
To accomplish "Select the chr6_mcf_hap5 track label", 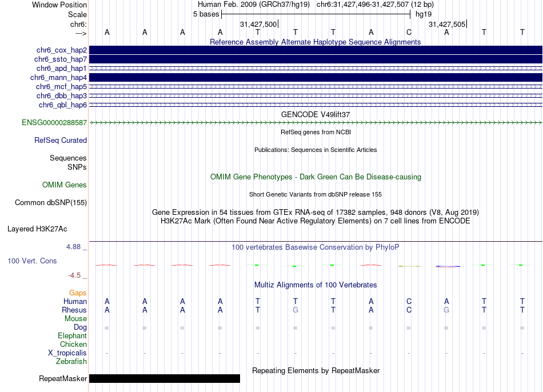I will [x=61, y=87].
